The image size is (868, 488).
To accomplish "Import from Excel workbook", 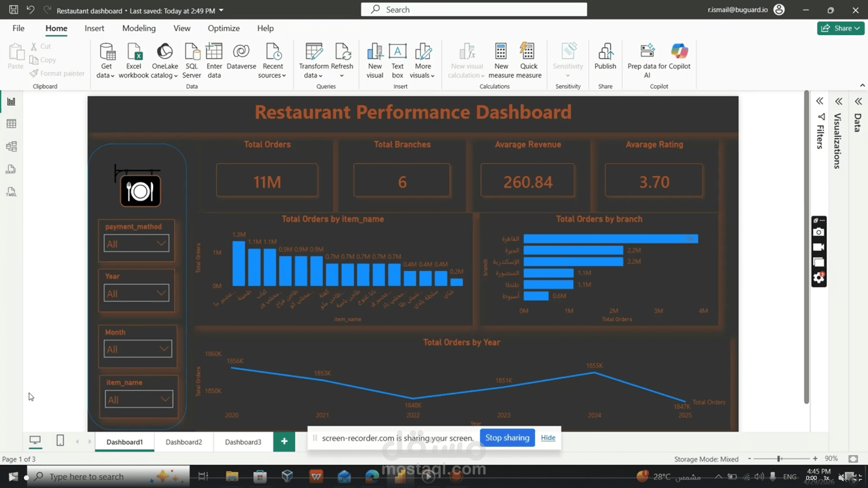I will click(134, 61).
